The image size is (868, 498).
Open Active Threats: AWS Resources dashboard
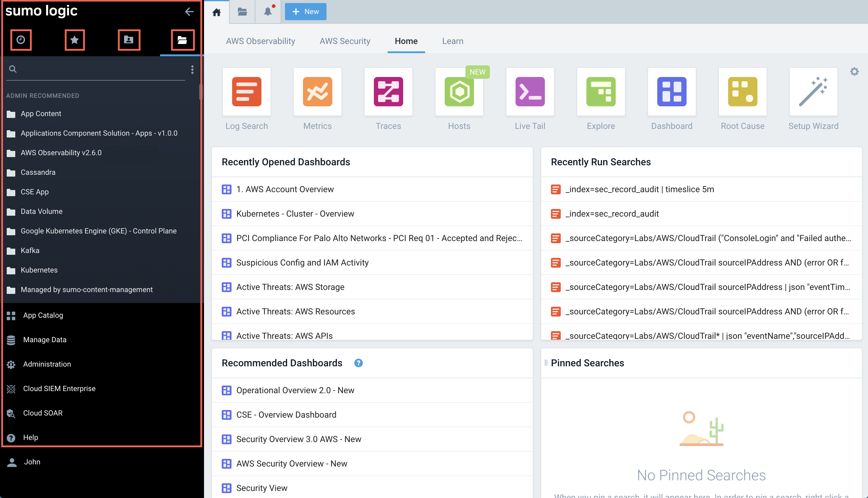[372, 312]
